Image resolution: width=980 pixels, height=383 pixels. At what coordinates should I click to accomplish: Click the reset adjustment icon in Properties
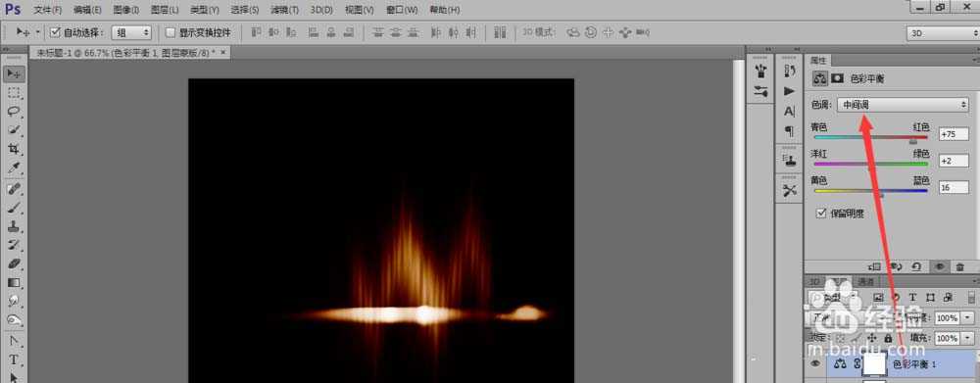tap(916, 266)
